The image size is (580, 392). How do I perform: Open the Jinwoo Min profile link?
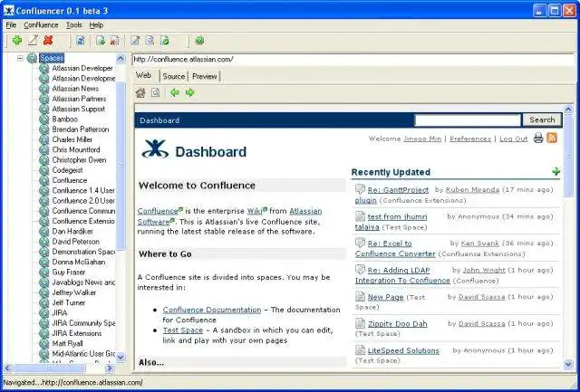pos(422,139)
